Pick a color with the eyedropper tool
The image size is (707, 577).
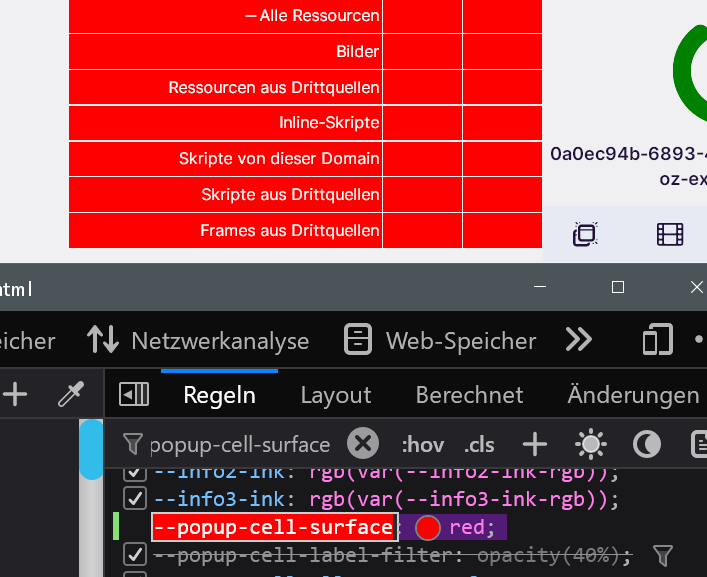point(70,395)
